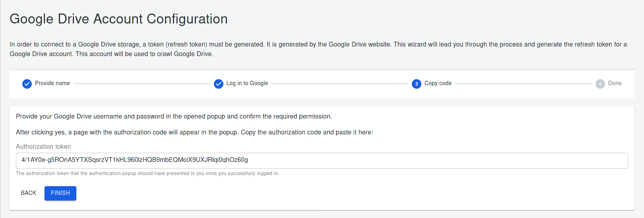Click the "Provide your Google Drive username" instruction
The image size is (644, 218).
point(174,117)
